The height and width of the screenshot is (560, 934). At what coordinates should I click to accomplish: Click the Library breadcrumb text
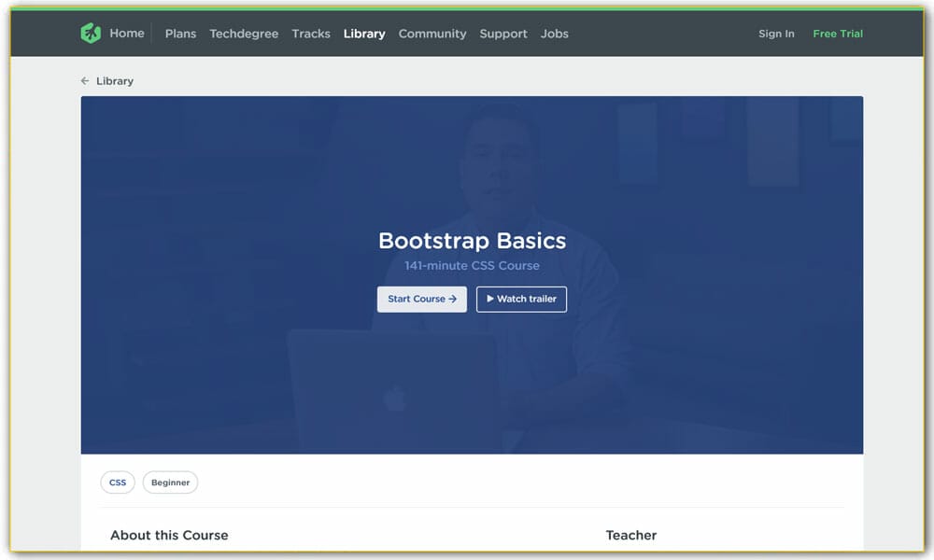114,81
